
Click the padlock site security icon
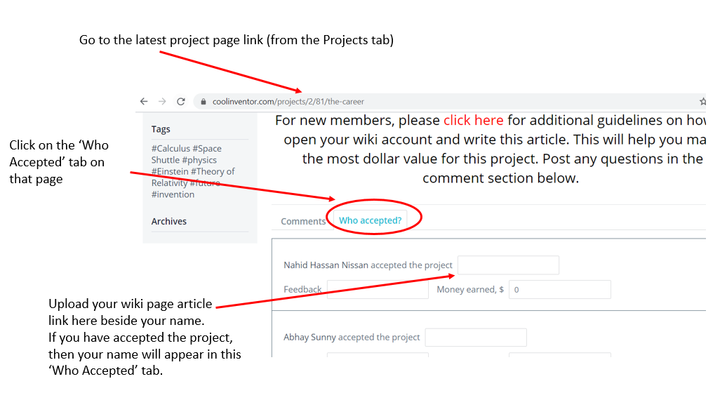tap(203, 101)
